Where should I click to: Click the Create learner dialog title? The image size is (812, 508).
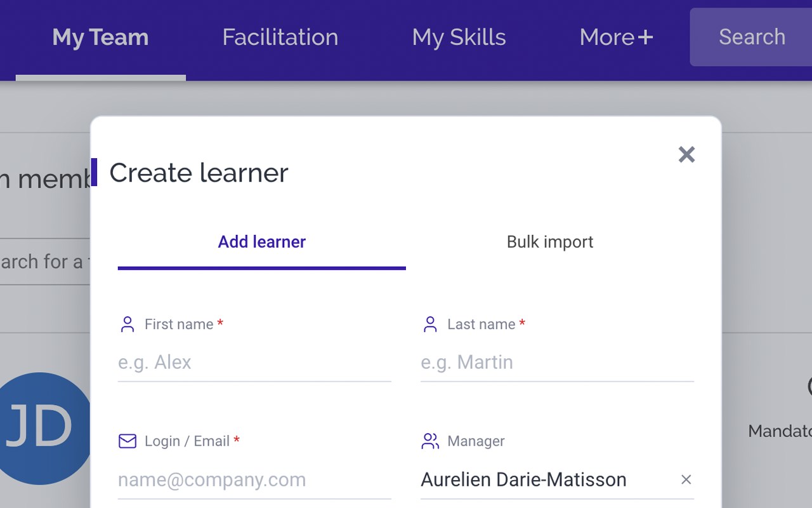[x=199, y=173]
